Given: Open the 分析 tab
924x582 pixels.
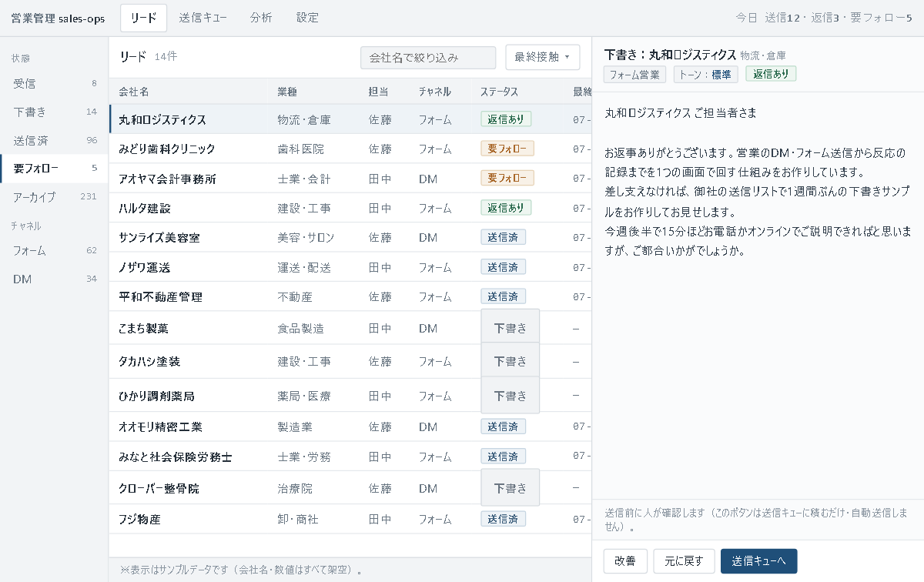Looking at the screenshot, I should (x=261, y=18).
